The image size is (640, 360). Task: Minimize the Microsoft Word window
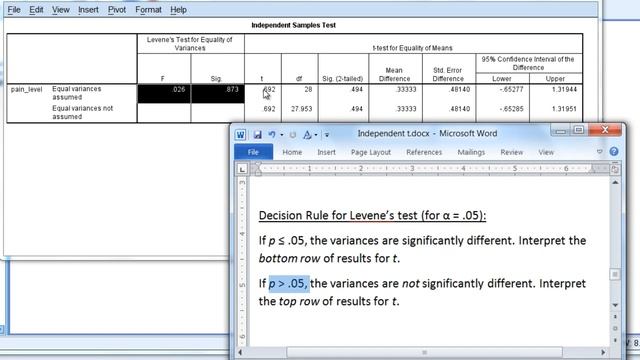point(561,130)
